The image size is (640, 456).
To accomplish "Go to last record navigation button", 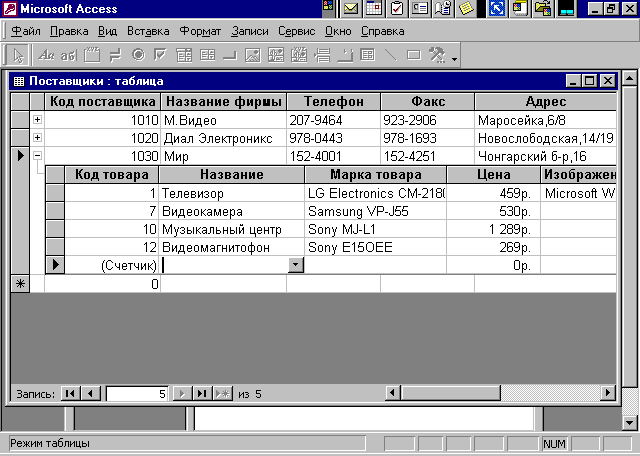I will [202, 394].
